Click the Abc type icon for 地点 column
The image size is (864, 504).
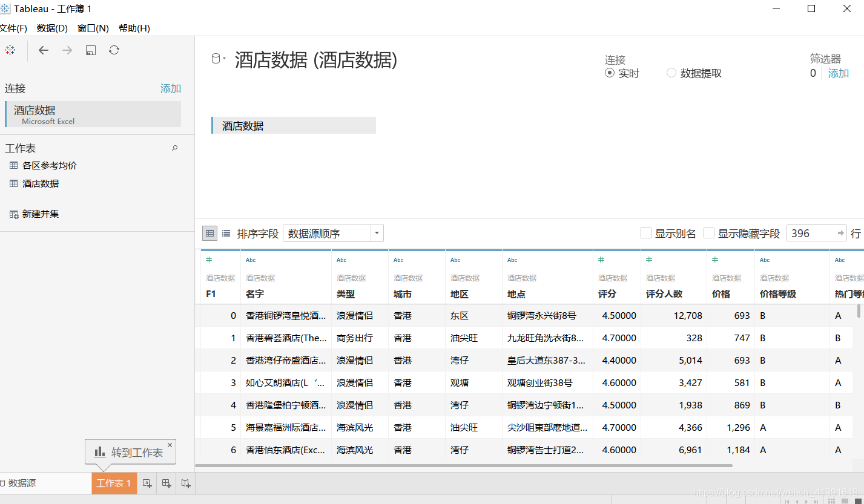[512, 260]
